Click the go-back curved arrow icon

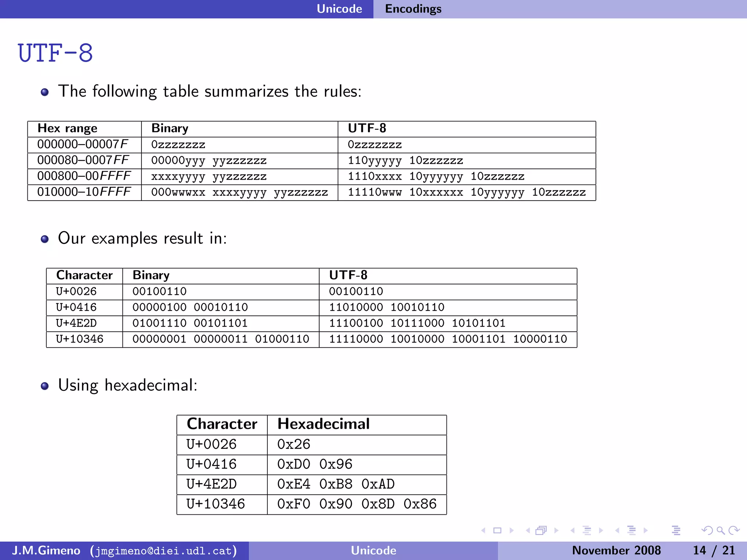pos(707,530)
